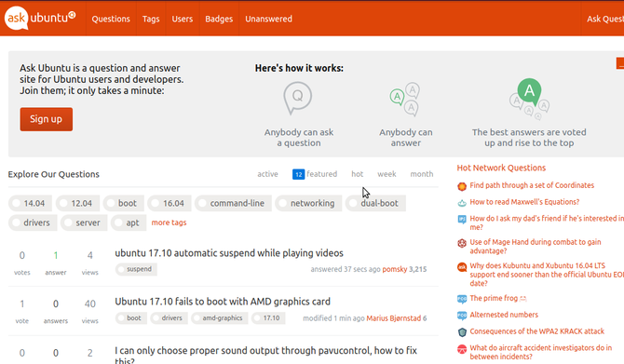Open Find path through a set of Coordinates
Image resolution: width=624 pixels, height=364 pixels.
click(x=532, y=185)
